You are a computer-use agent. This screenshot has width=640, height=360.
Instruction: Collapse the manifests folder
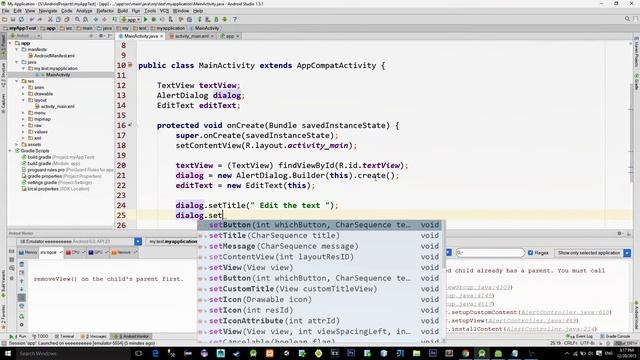pyautogui.click(x=17, y=49)
